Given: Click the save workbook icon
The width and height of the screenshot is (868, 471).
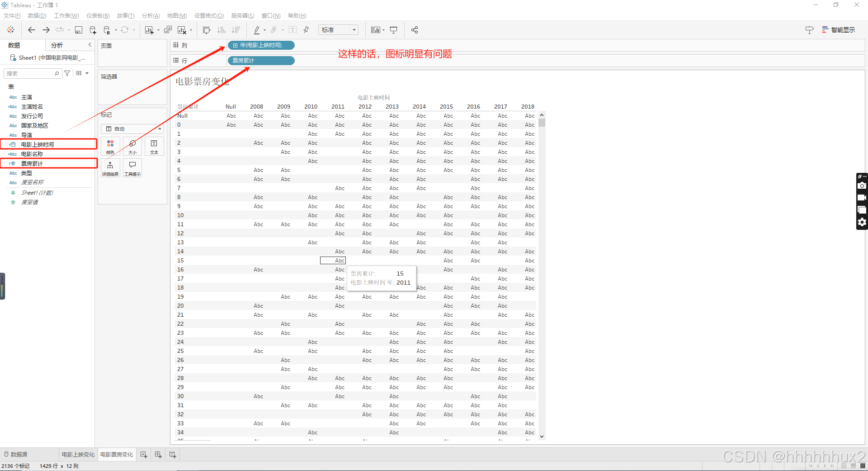Looking at the screenshot, I should click(x=79, y=30).
